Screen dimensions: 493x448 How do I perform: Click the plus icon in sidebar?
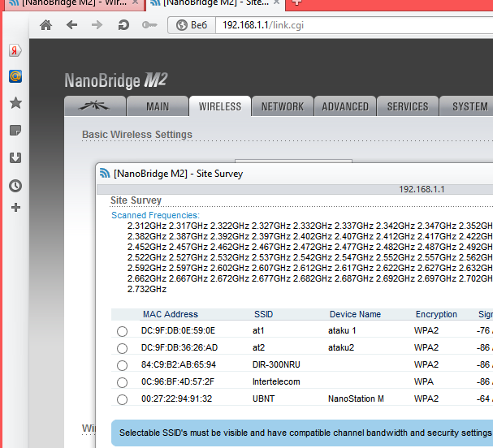pos(15,207)
